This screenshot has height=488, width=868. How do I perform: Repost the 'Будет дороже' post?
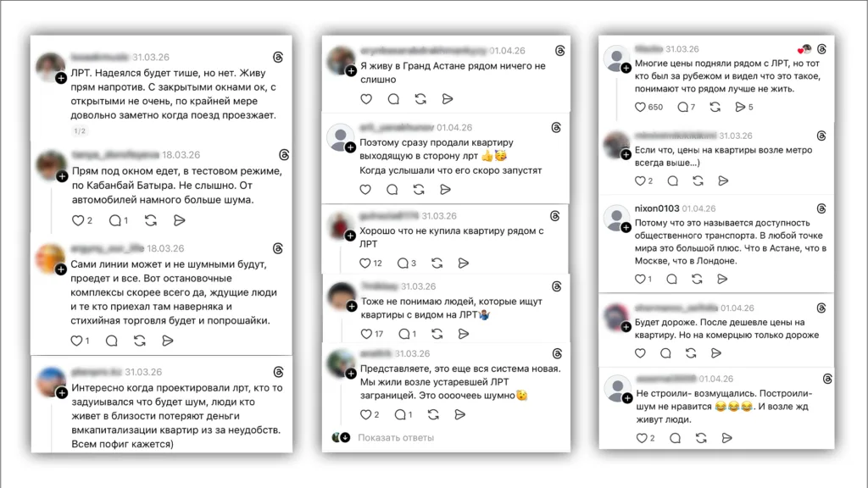690,353
